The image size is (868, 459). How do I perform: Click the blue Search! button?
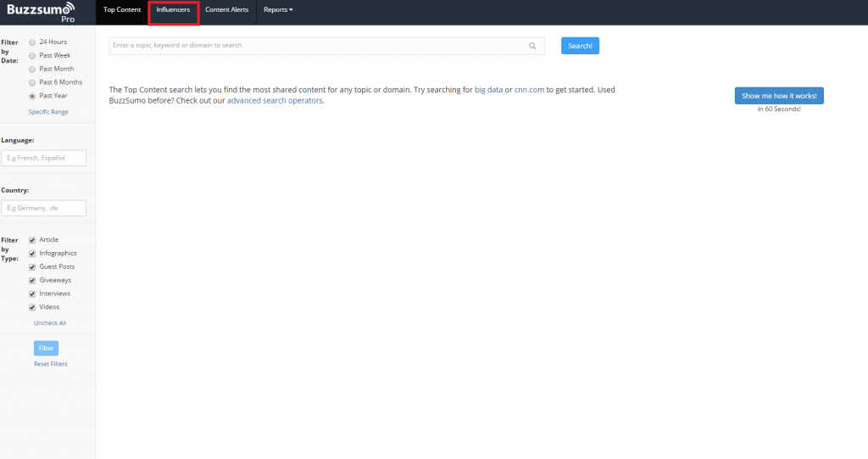(x=580, y=46)
